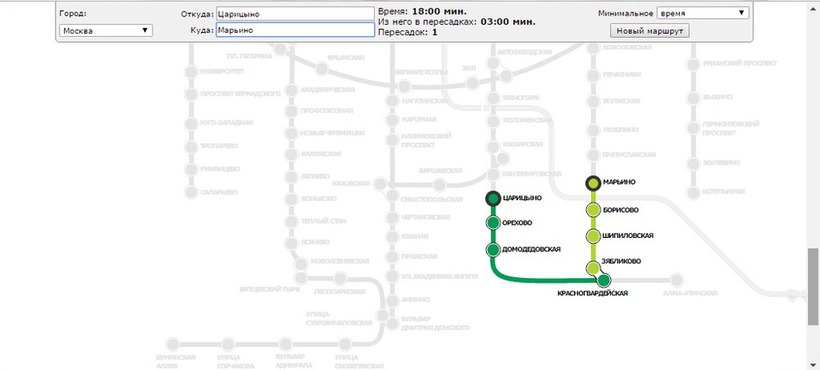Click the Зябликово station circle
Screen dimensions: 820x370
point(593,268)
